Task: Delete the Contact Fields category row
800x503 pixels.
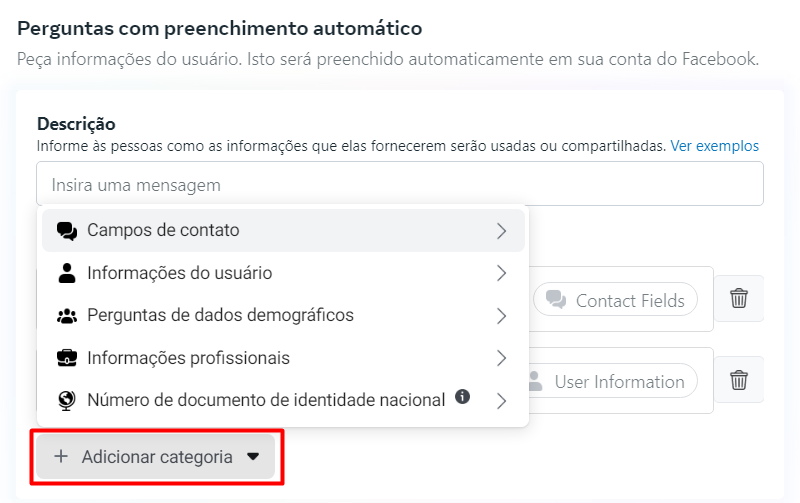Action: [739, 298]
